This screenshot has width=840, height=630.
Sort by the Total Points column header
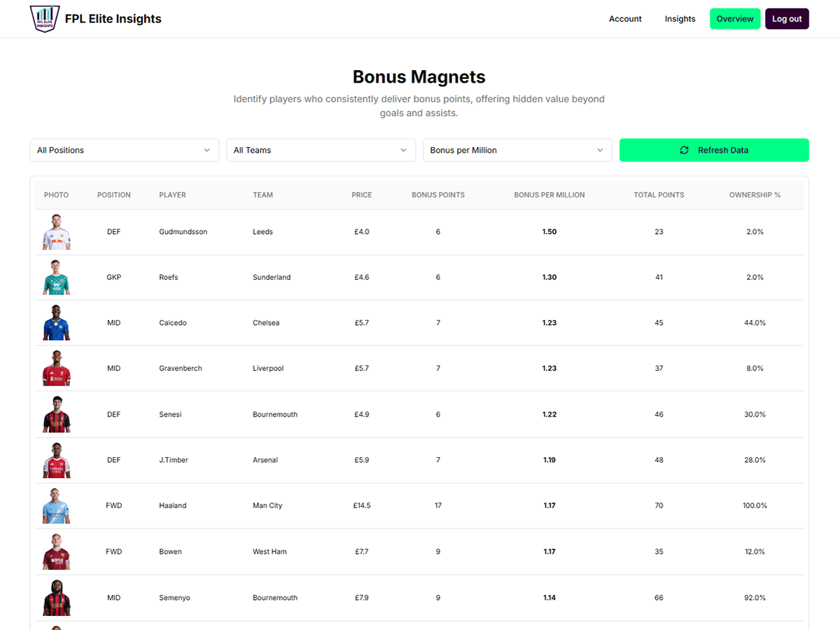(x=659, y=195)
